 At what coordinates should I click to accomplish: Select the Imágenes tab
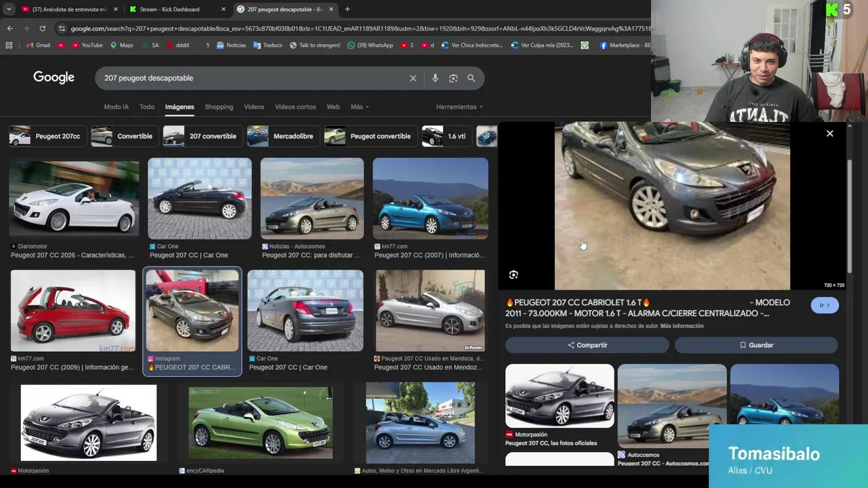coord(179,107)
